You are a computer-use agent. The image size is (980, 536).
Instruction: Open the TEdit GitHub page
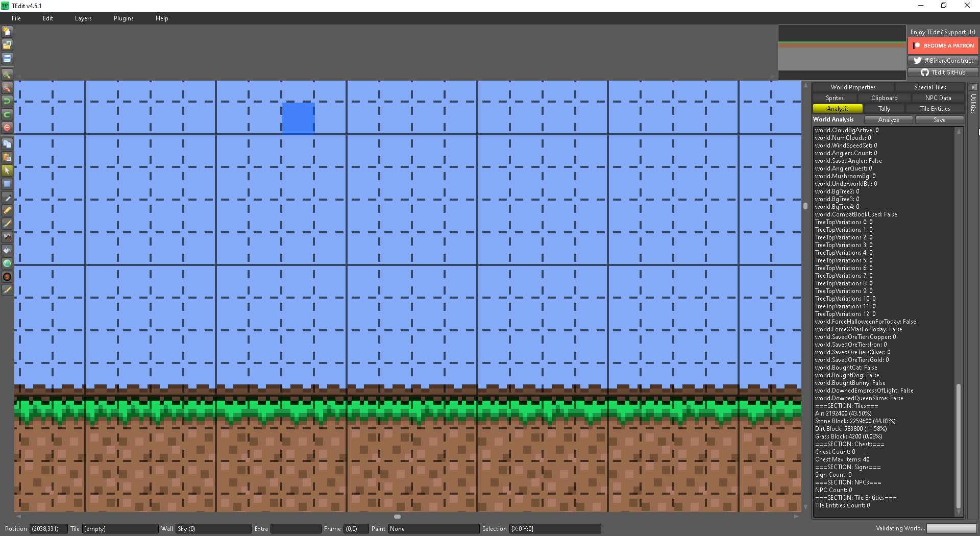click(942, 72)
